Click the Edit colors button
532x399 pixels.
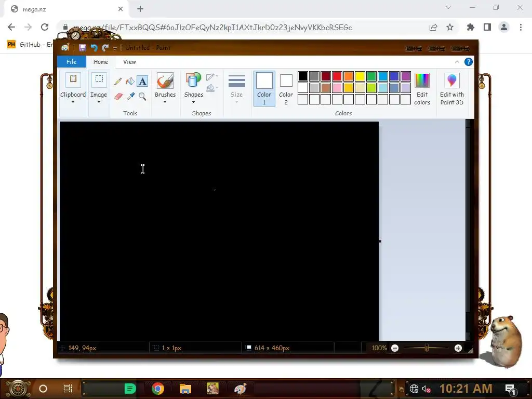point(422,89)
